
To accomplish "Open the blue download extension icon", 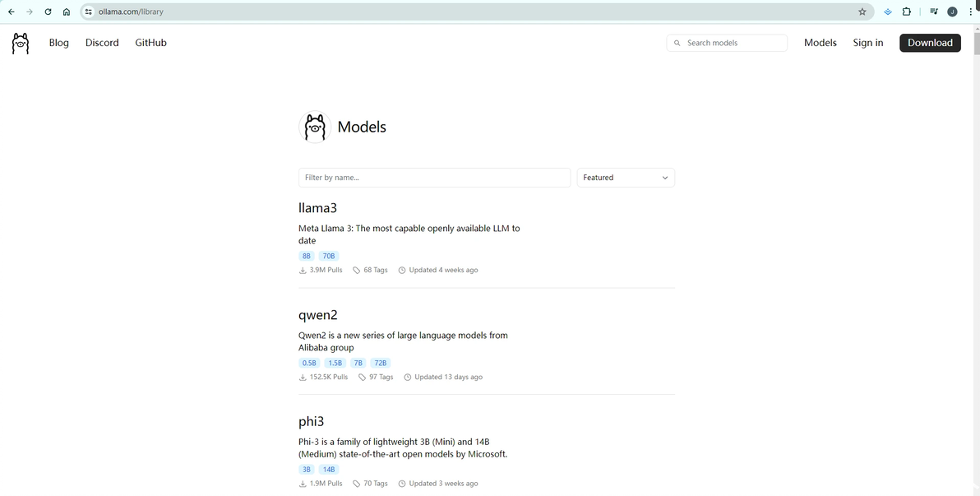I will 887,12.
